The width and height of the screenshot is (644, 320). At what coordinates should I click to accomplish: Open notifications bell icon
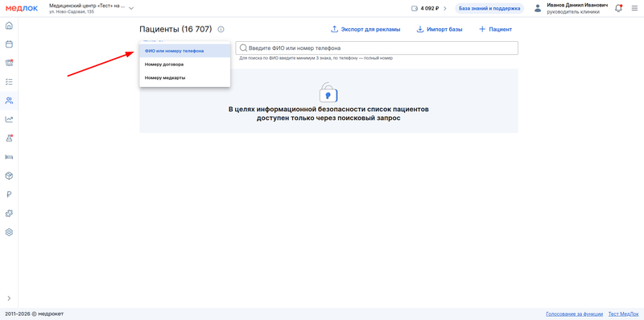coord(618,8)
